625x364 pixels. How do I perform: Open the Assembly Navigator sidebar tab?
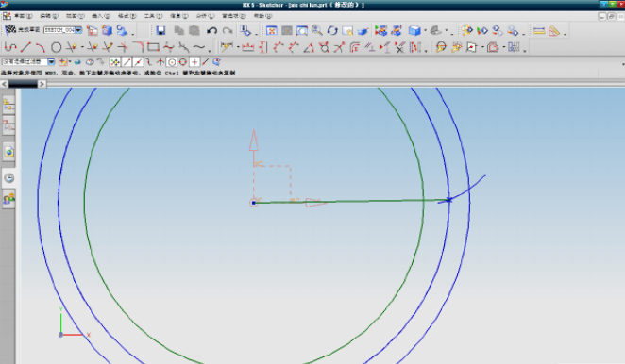8,105
